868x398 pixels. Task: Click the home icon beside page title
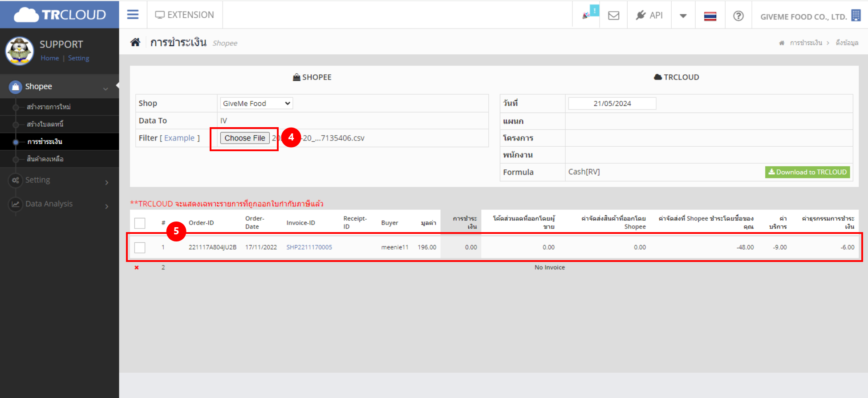(135, 42)
